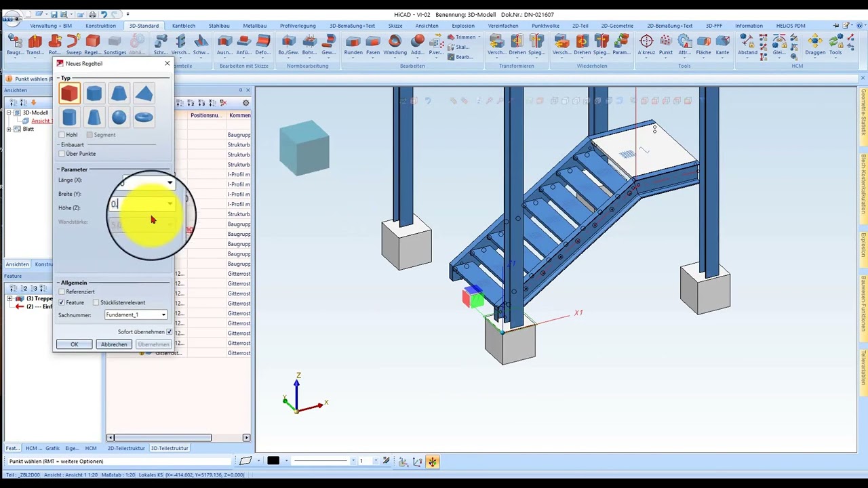
Task: Open the Skizze ribbon tab
Action: pyautogui.click(x=395, y=26)
